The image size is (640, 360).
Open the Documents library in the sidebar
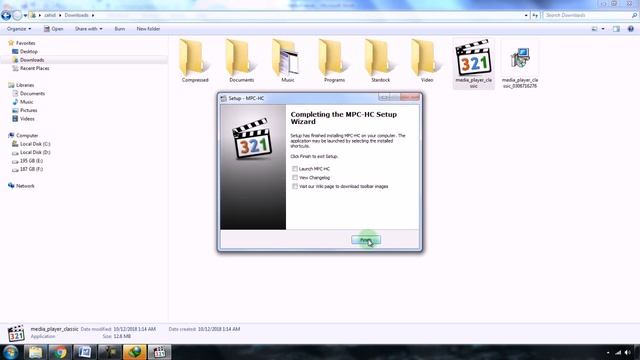pos(32,93)
